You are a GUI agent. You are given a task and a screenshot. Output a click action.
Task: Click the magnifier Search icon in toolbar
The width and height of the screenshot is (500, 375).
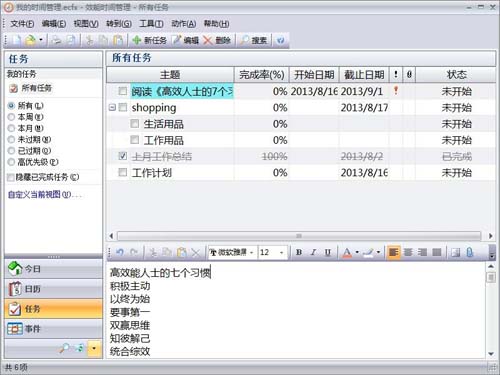click(245, 40)
